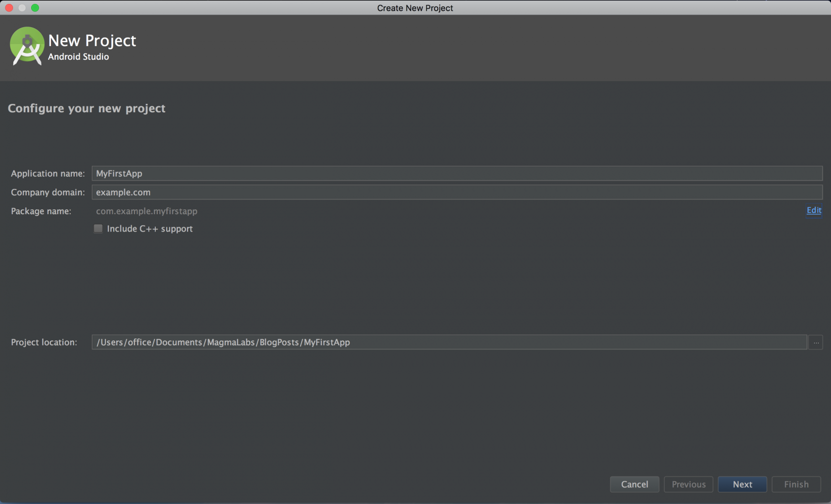
Task: Click the Finish button
Action: [x=796, y=484]
